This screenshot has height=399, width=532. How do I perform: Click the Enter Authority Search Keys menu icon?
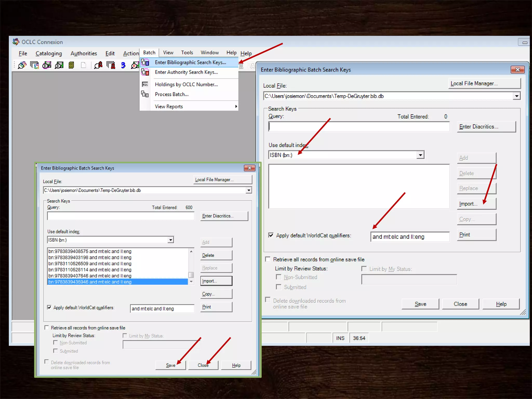[x=145, y=72]
